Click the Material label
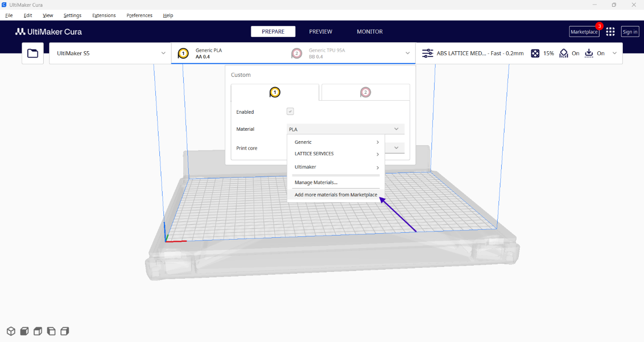The image size is (644, 342). pos(245,129)
